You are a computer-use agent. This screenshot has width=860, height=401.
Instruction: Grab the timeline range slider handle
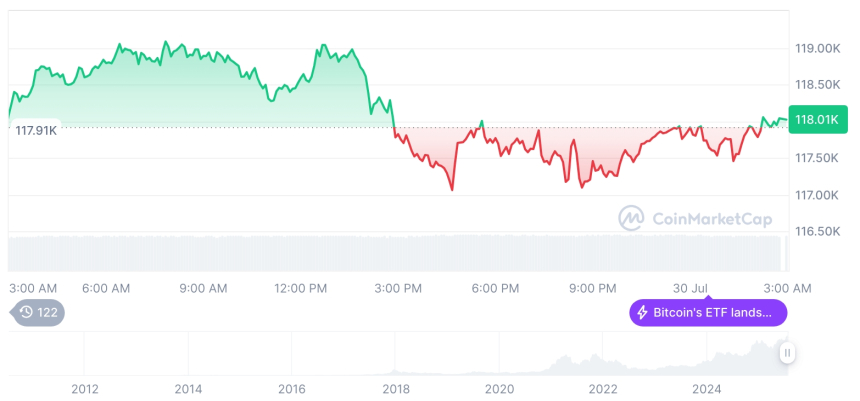point(788,352)
